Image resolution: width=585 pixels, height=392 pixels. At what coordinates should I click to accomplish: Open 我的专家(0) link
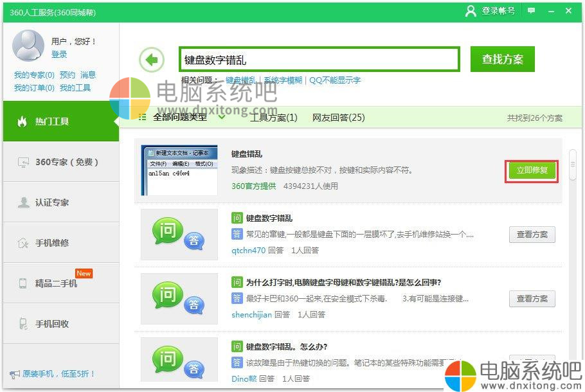tap(34, 75)
